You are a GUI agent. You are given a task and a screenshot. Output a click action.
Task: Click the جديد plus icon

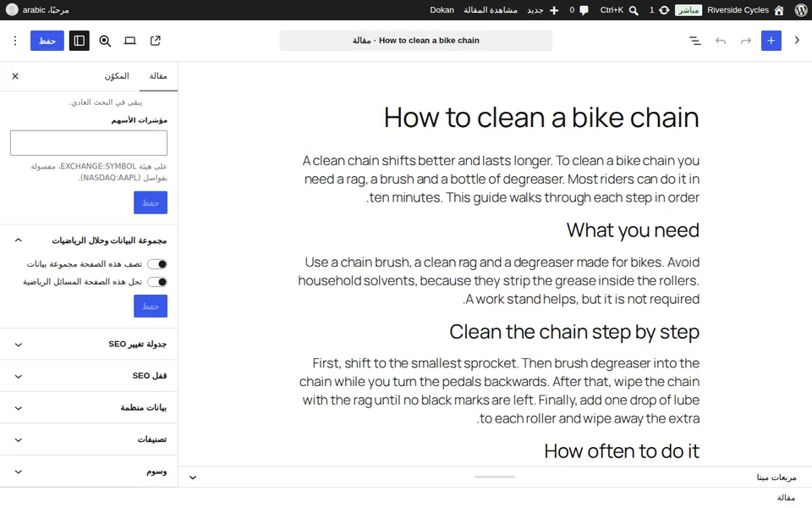[x=553, y=10]
